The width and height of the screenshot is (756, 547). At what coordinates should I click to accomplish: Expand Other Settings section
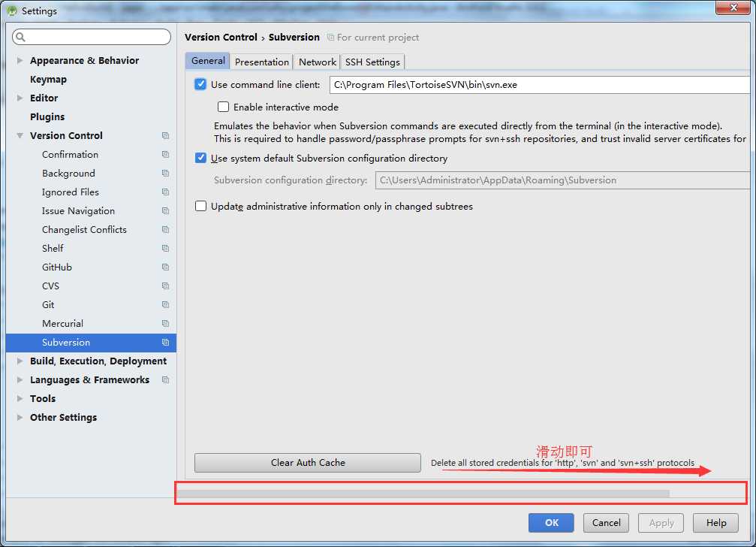click(20, 418)
